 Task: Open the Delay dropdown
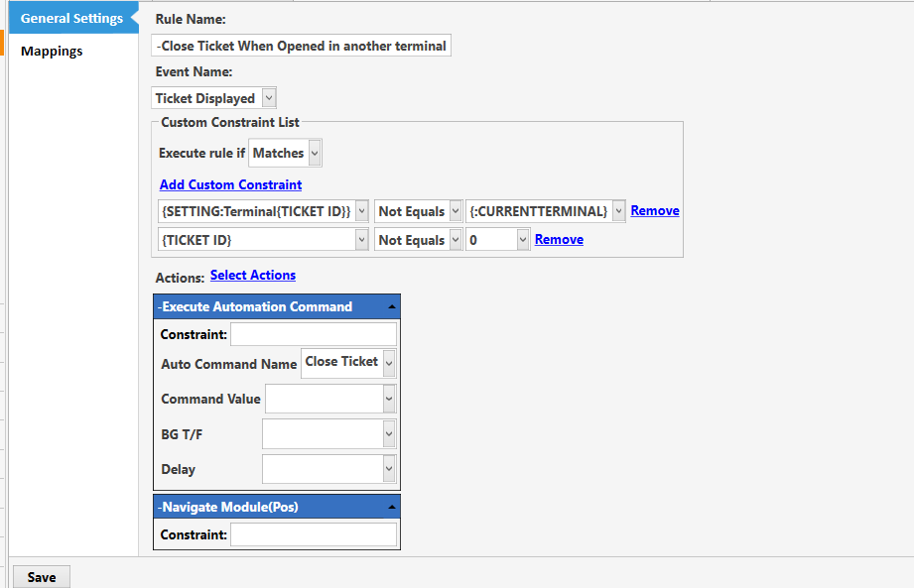(389, 469)
